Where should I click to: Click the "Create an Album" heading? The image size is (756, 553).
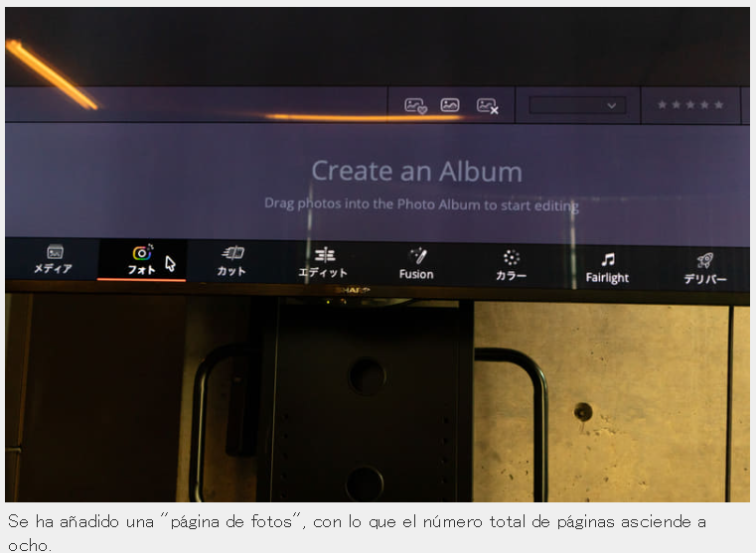pos(417,171)
